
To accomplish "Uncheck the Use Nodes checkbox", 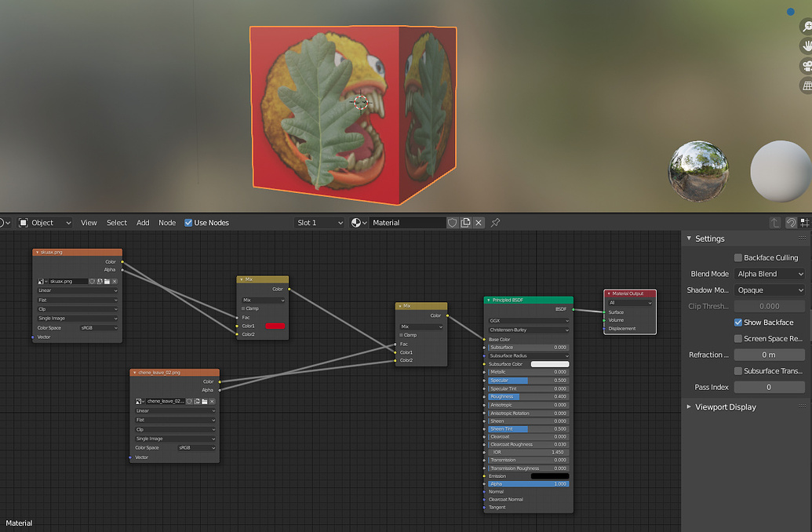I will (x=188, y=223).
